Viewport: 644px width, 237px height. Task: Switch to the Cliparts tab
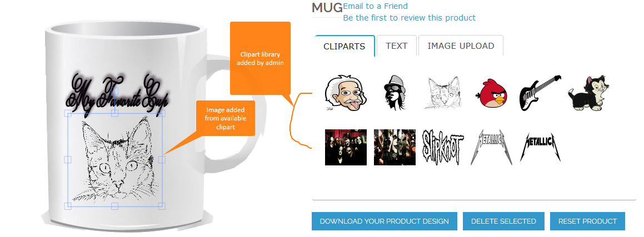click(x=345, y=46)
